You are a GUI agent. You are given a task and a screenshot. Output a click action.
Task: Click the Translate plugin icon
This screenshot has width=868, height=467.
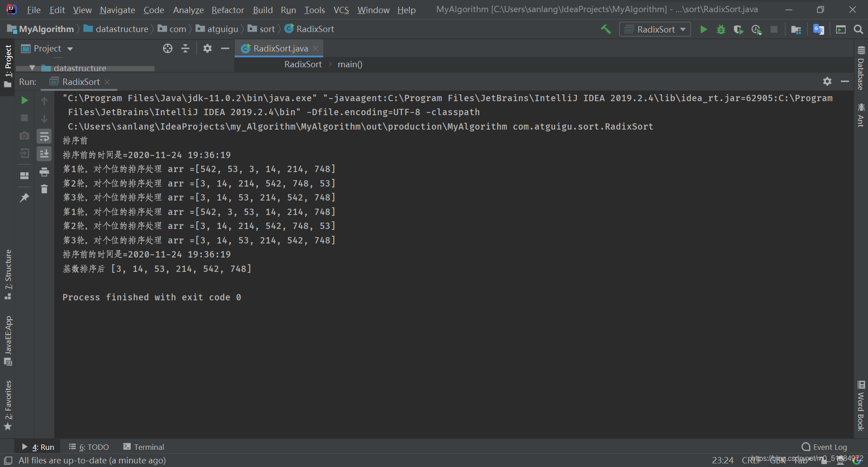[819, 29]
